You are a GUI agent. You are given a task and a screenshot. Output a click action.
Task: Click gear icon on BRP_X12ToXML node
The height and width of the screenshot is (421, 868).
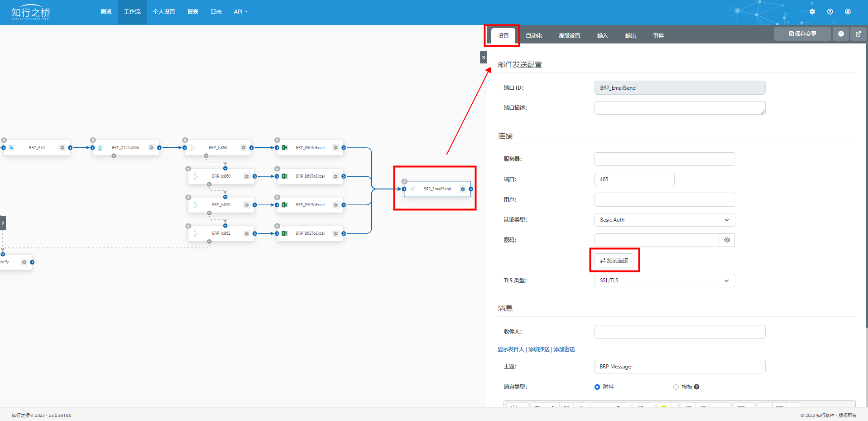coord(151,148)
